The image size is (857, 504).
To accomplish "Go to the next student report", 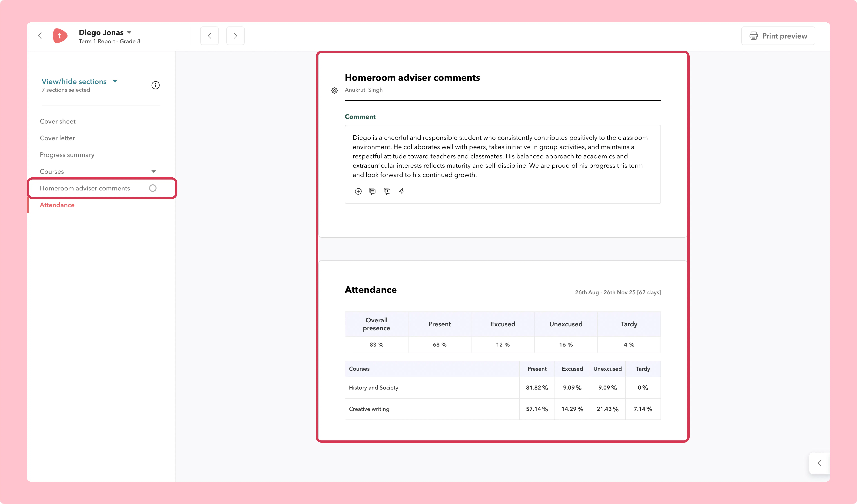I will pos(235,36).
